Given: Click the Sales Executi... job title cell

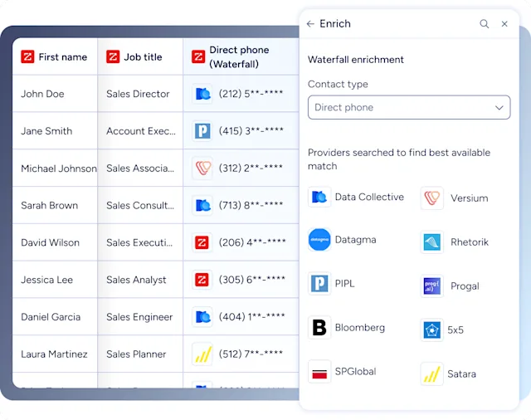Looking at the screenshot, I should pos(140,242).
